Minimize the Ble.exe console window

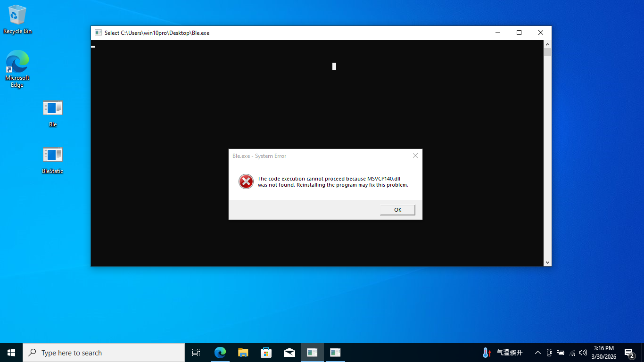coord(498,33)
